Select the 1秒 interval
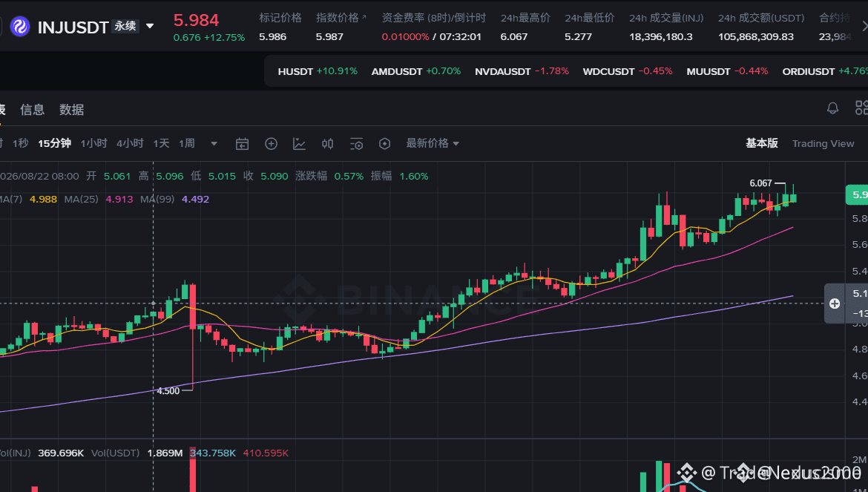Viewport: 868px width, 492px height. tap(21, 143)
